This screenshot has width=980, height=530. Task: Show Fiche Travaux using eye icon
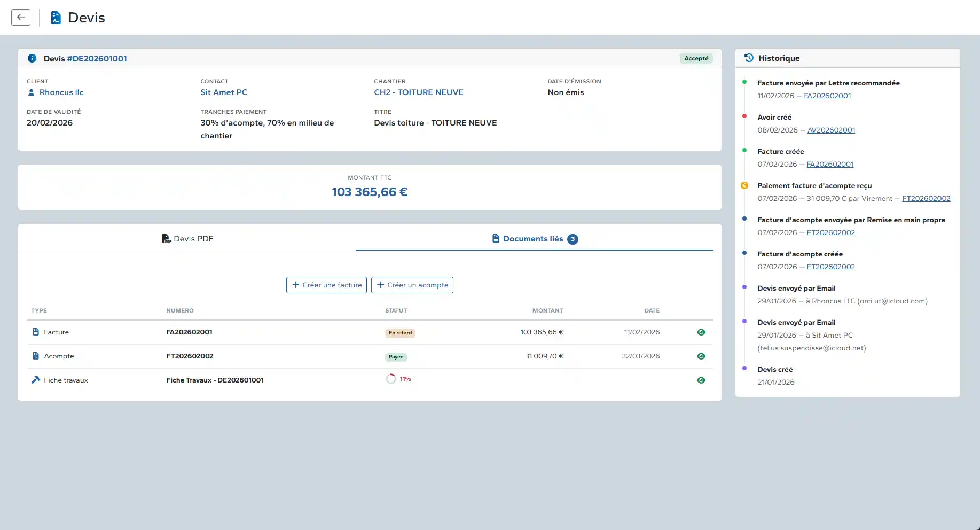coord(701,380)
